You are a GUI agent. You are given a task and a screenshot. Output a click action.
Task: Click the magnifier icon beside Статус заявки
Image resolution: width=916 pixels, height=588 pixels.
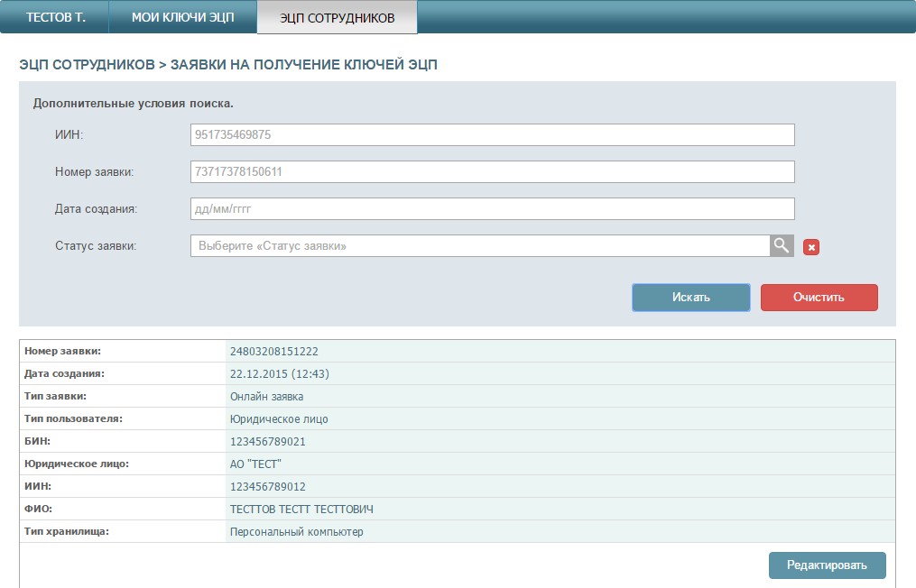pos(782,245)
